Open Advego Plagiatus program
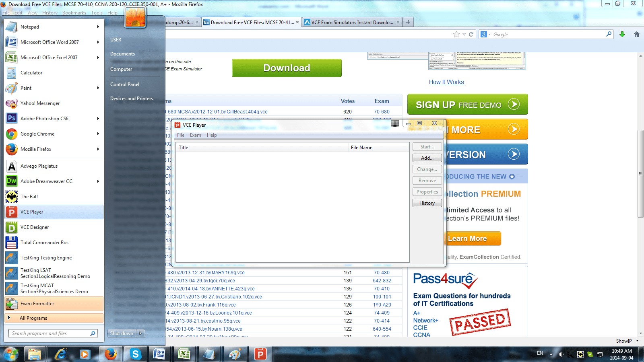 pos(54,166)
